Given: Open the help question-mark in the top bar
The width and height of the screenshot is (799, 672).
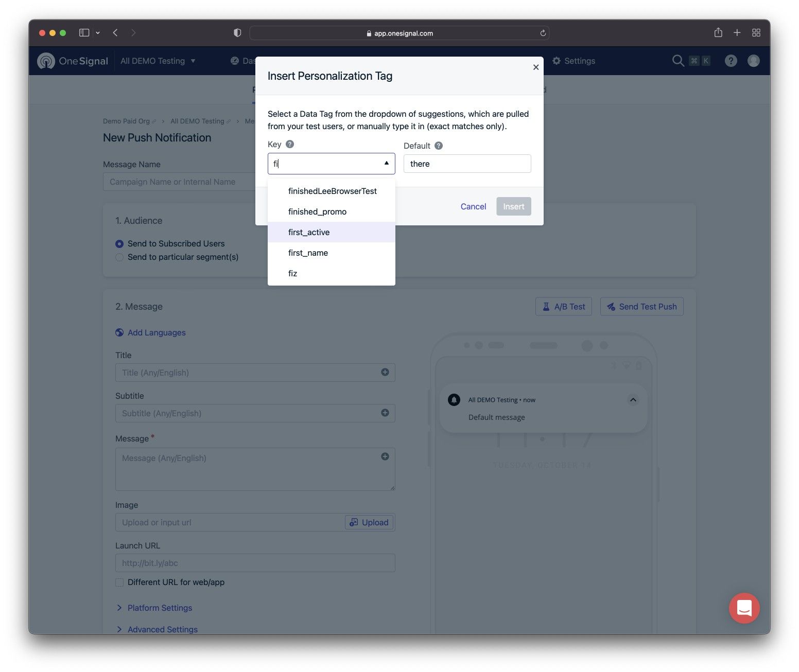Looking at the screenshot, I should (x=731, y=61).
